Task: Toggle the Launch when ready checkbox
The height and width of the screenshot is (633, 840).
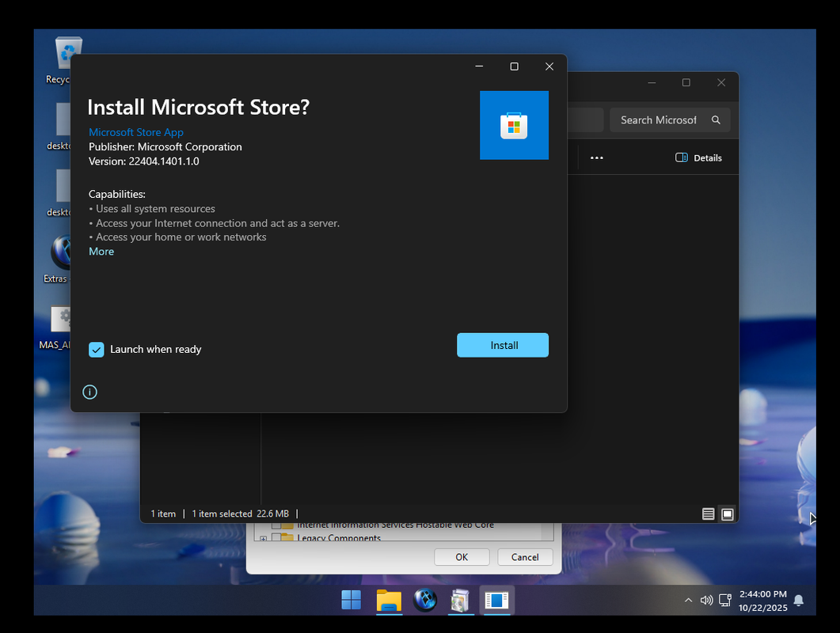Action: (97, 350)
